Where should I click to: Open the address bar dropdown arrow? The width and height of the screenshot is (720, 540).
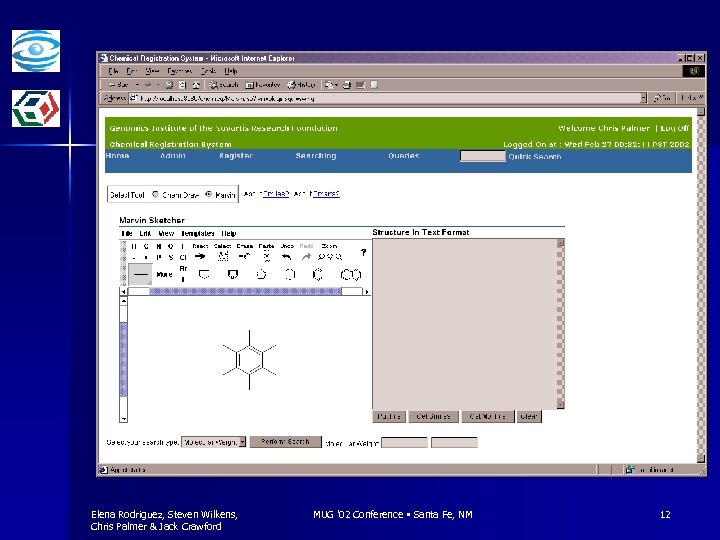[643, 98]
